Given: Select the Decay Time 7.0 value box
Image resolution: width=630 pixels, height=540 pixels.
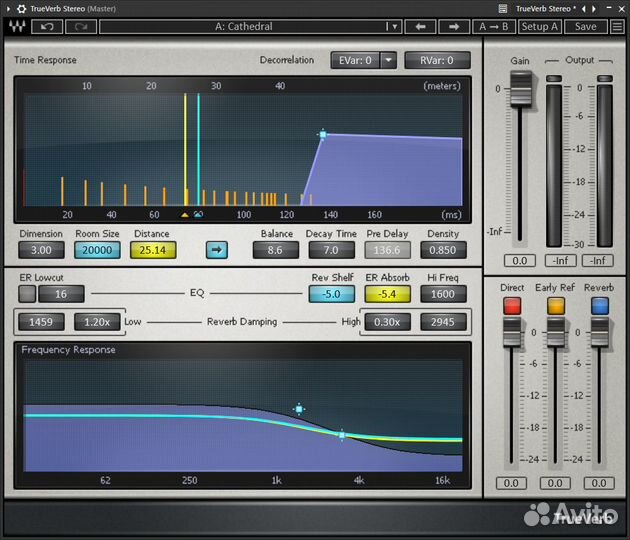Looking at the screenshot, I should point(331,250).
